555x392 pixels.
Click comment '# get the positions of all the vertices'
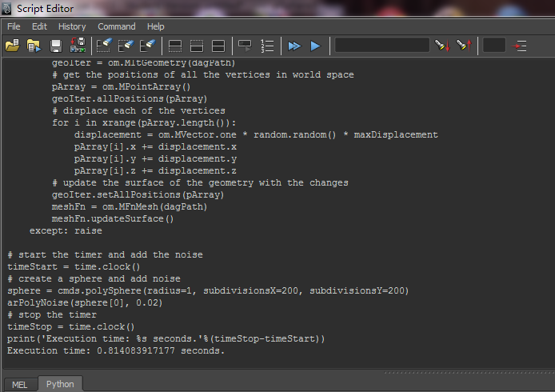203,74
